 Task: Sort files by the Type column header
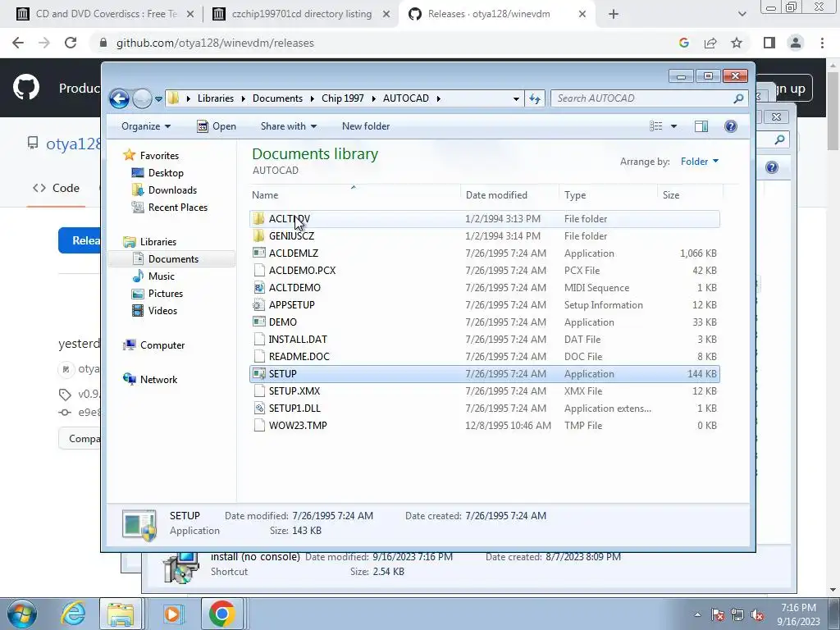pyautogui.click(x=608, y=195)
